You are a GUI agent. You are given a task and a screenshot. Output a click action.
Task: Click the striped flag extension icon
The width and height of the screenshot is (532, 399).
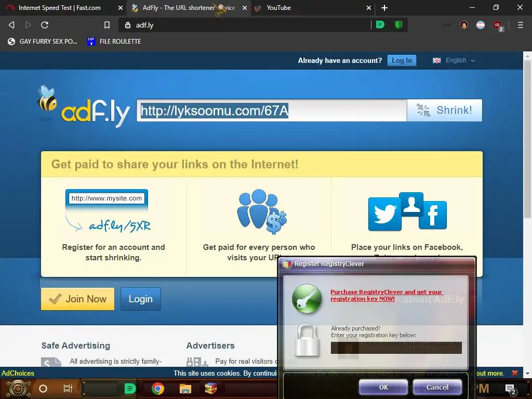pos(481,25)
